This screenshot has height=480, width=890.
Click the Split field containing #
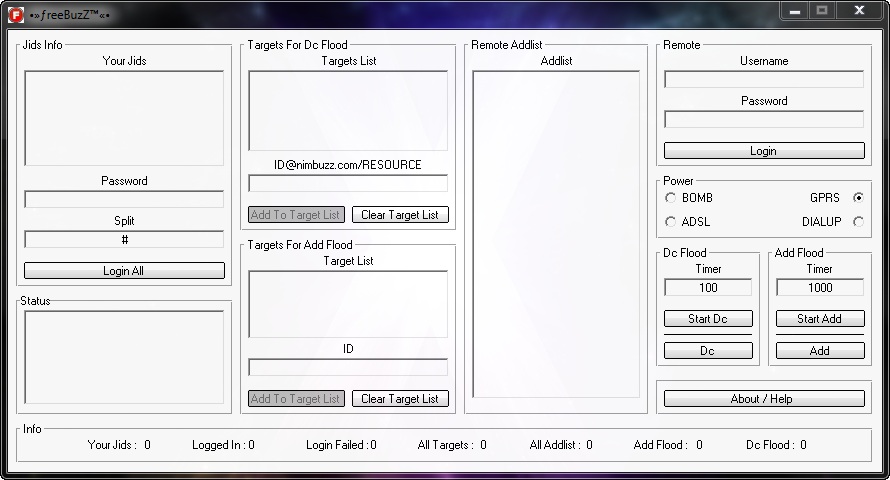point(124,239)
